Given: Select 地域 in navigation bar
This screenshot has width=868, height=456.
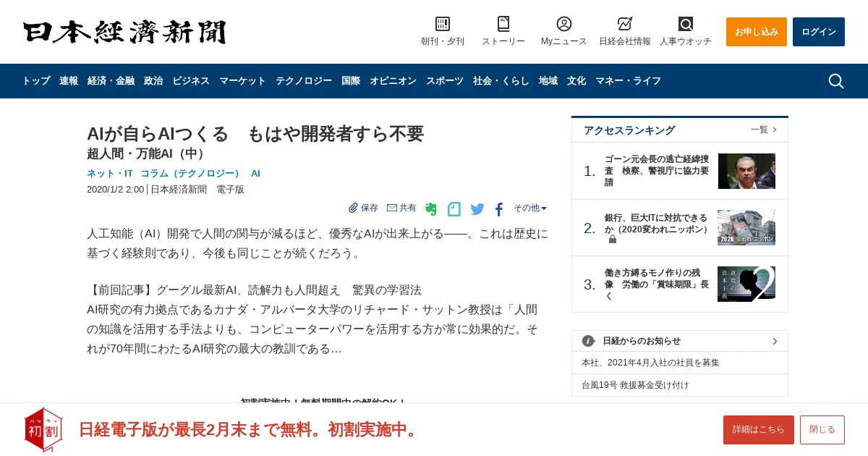Looking at the screenshot, I should (548, 81).
